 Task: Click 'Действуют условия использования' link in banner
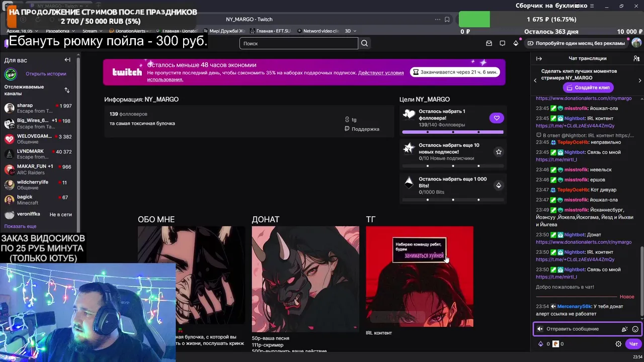point(275,76)
